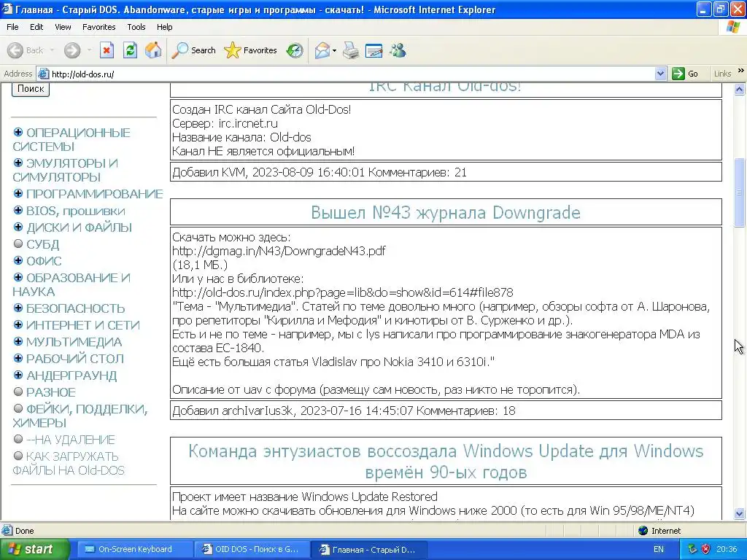Viewport: 747px width, 560px height.
Task: Click Internet zone globe in status bar
Action: click(643, 531)
